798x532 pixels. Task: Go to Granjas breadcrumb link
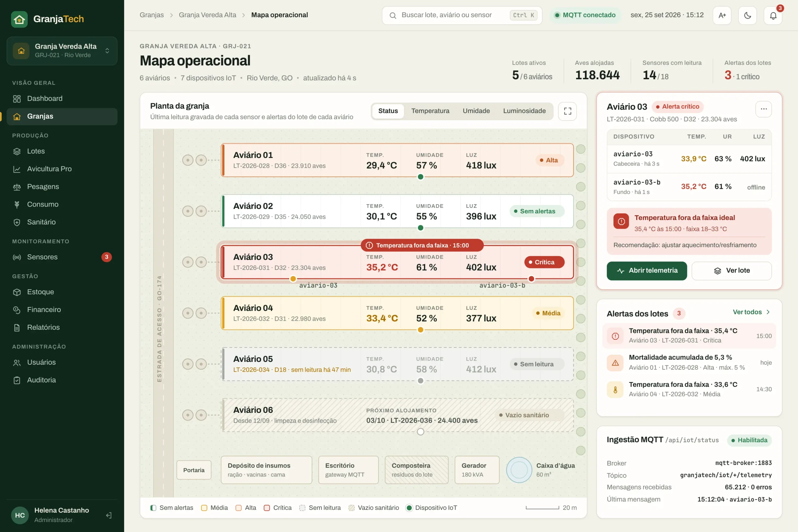point(152,15)
